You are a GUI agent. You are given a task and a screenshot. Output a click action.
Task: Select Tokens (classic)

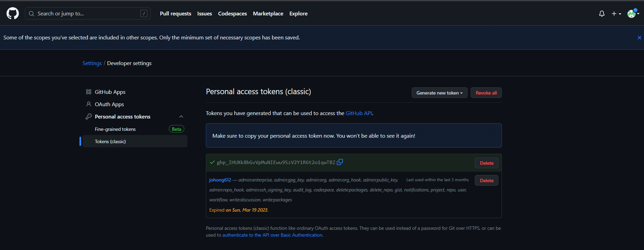click(135, 141)
